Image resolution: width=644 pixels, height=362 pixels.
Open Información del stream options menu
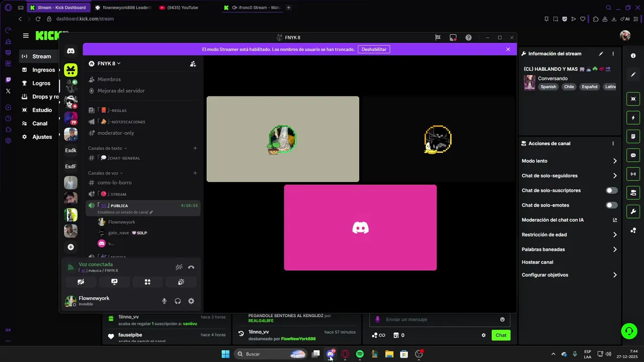613,54
